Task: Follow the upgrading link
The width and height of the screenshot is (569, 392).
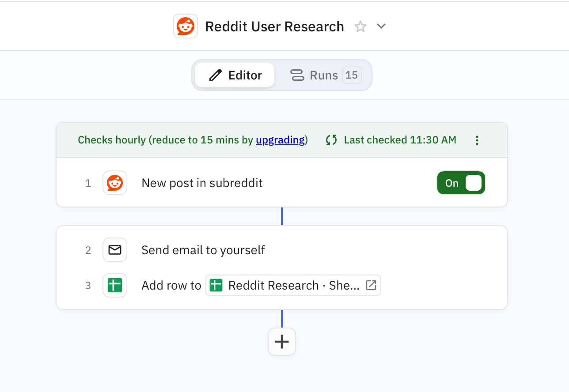Action: pyautogui.click(x=281, y=140)
